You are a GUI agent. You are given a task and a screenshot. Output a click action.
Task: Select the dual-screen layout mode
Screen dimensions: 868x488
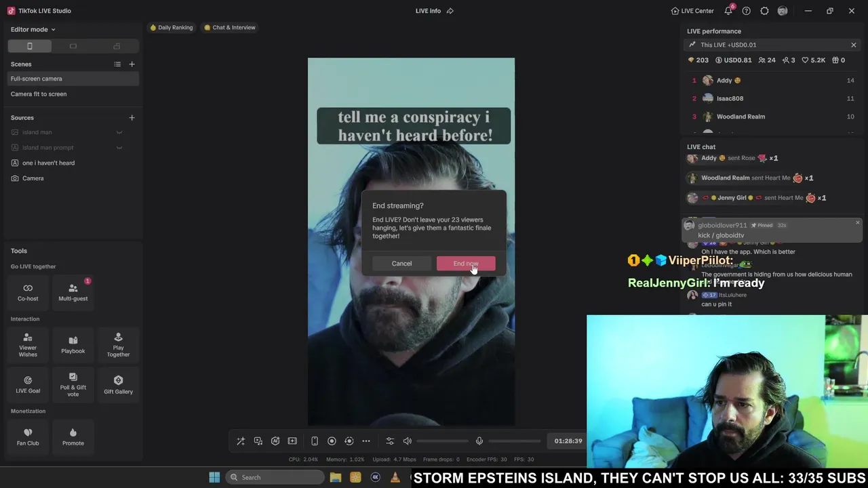click(x=117, y=46)
